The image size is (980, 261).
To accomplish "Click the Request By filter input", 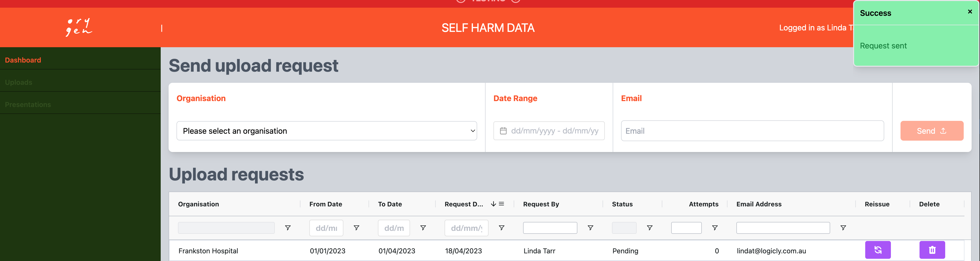I will click(x=550, y=228).
